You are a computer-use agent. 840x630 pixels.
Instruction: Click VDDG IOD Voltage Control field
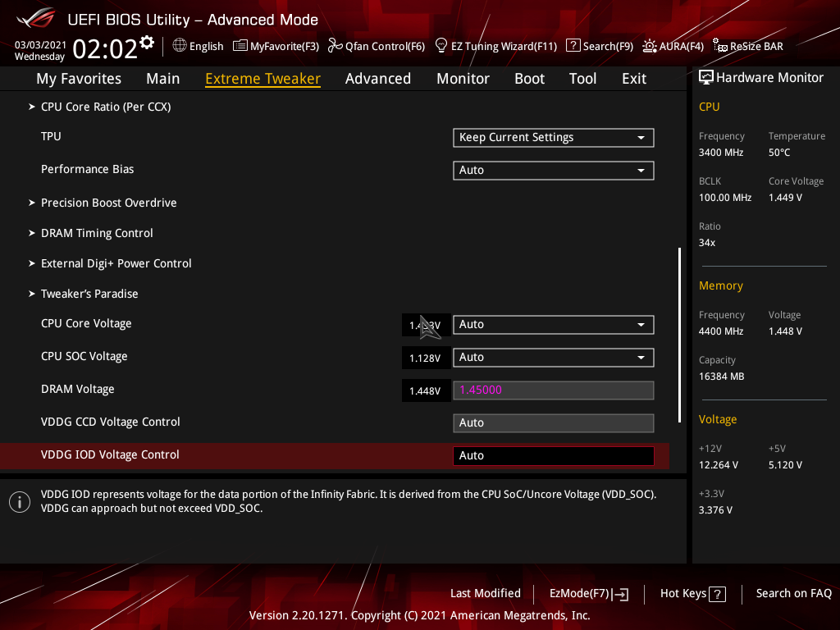[x=554, y=455]
